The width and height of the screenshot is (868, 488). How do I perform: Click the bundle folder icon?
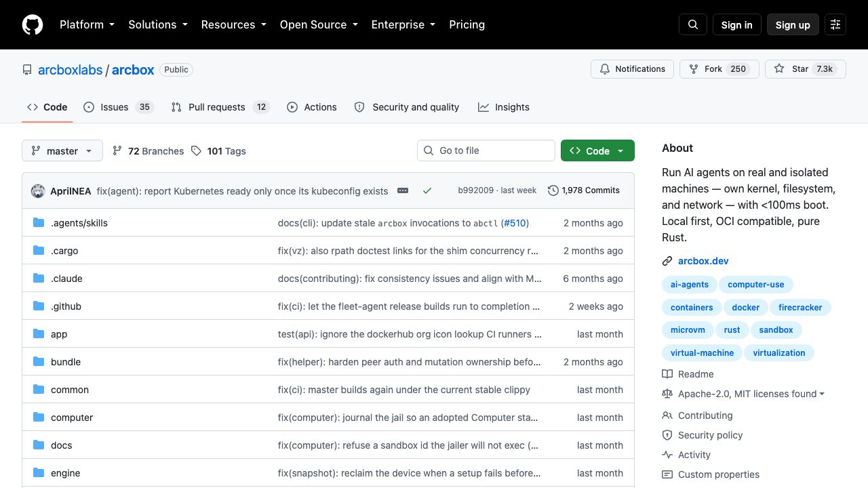39,362
